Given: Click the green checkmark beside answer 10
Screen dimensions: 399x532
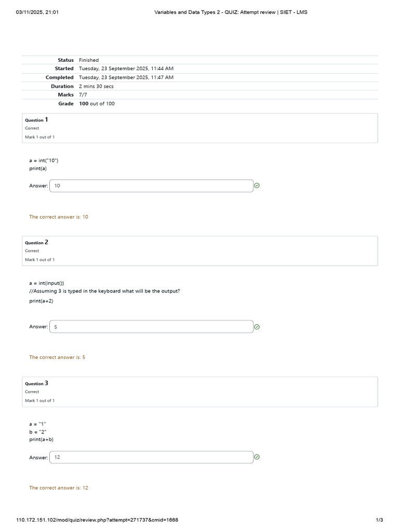Looking at the screenshot, I should [257, 185].
